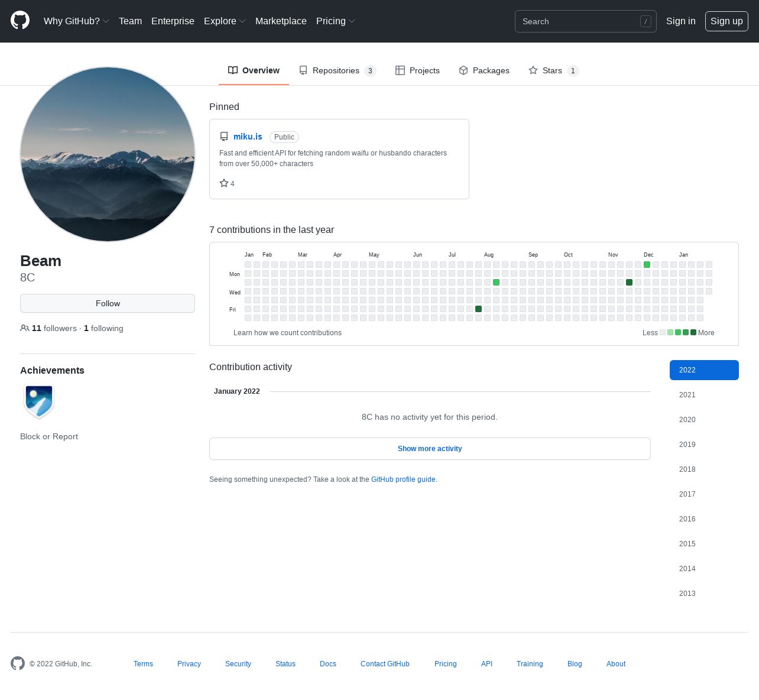Click the star icon on miku.is card
The image size is (759, 700).
[224, 183]
